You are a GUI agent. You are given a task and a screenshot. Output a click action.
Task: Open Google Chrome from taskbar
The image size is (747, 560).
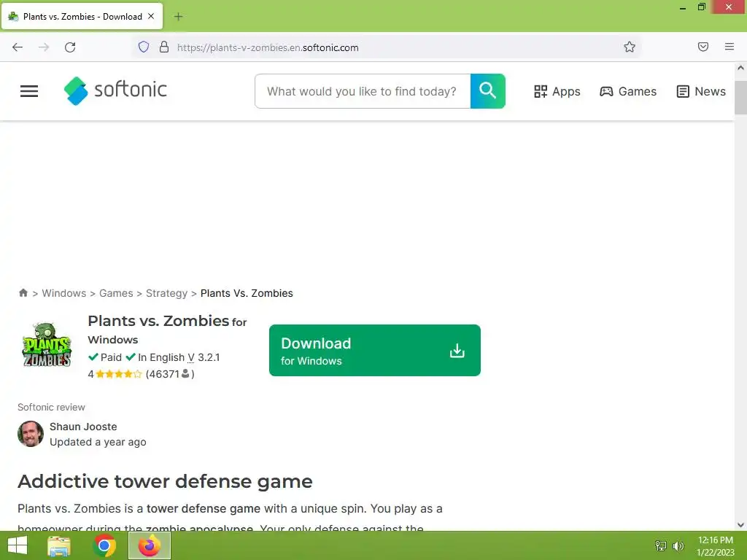[104, 545]
